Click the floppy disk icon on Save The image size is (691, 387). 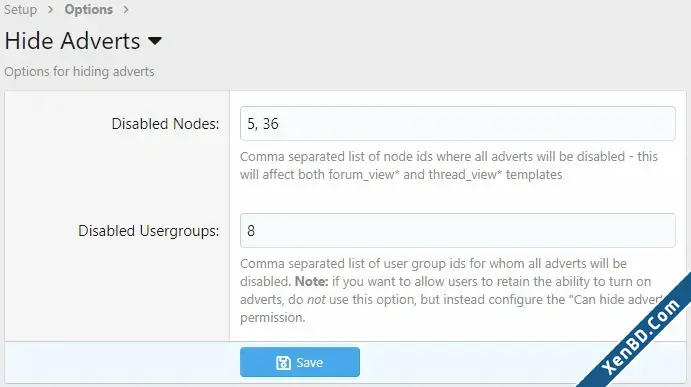(283, 363)
